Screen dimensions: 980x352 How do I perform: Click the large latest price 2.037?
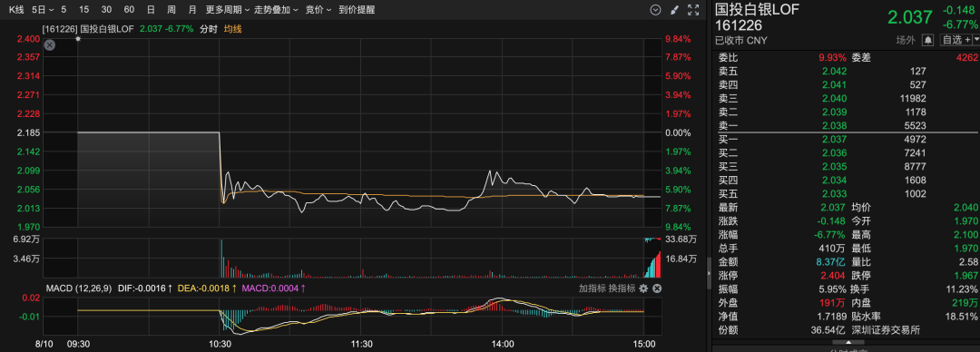tap(909, 17)
